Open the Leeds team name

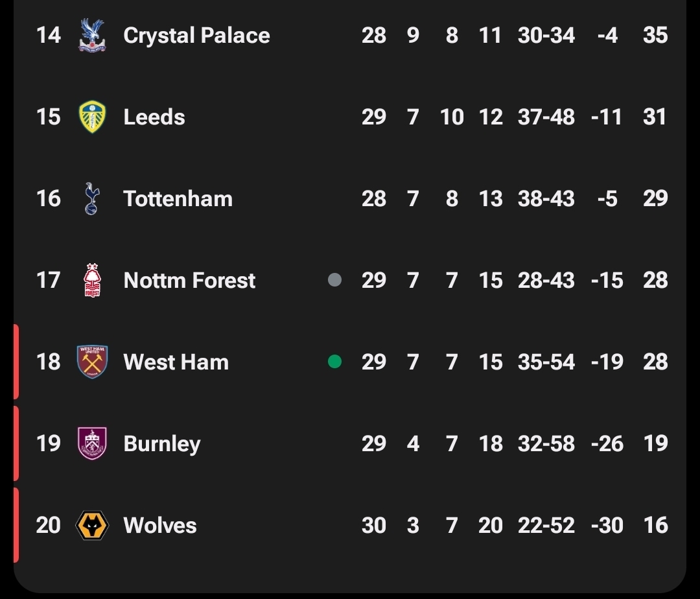click(x=154, y=117)
